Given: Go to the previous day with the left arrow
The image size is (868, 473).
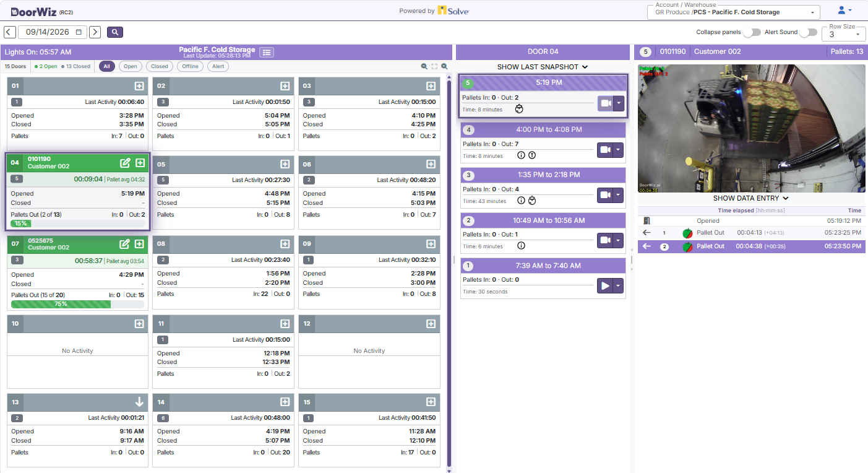Looking at the screenshot, I should (x=10, y=32).
